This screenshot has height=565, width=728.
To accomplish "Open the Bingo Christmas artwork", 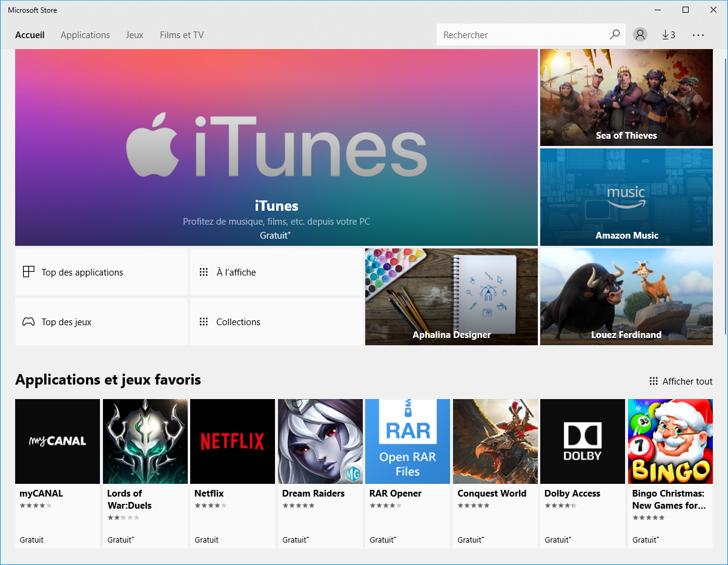I will (x=670, y=441).
